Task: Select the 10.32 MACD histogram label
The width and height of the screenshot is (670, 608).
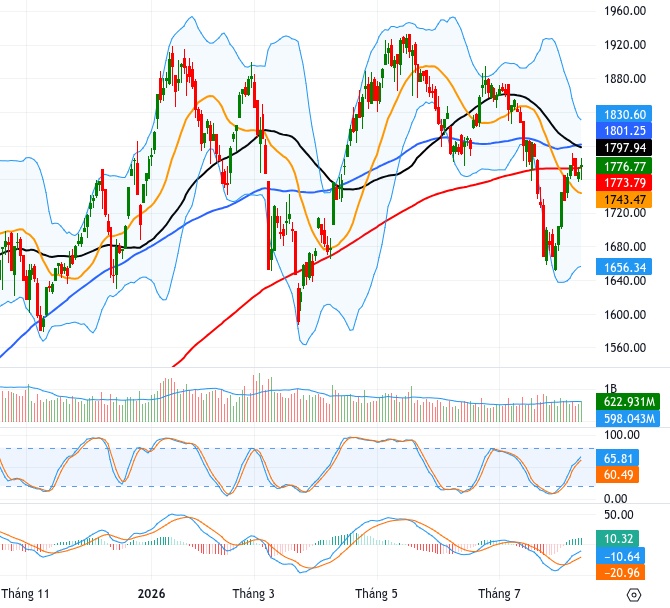Action: 617,538
